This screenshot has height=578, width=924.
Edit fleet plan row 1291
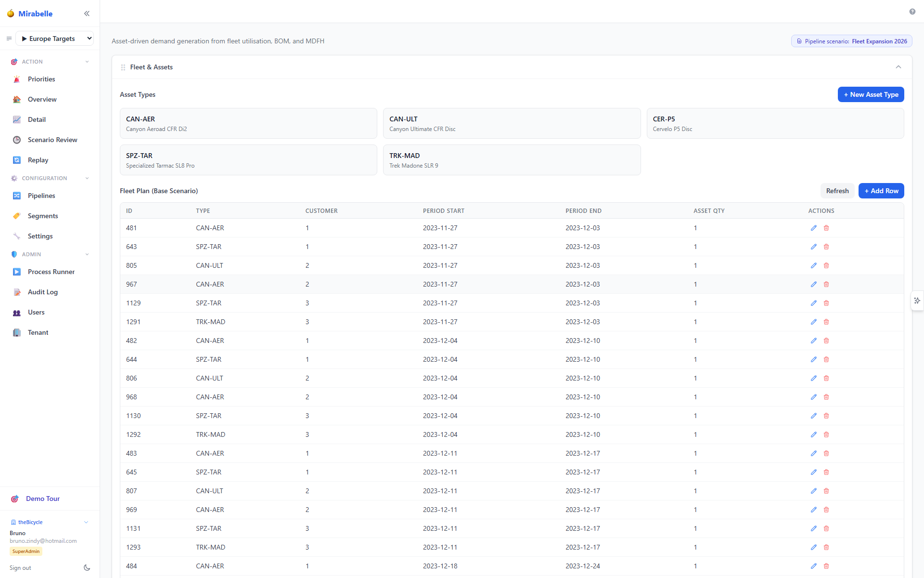pos(813,322)
